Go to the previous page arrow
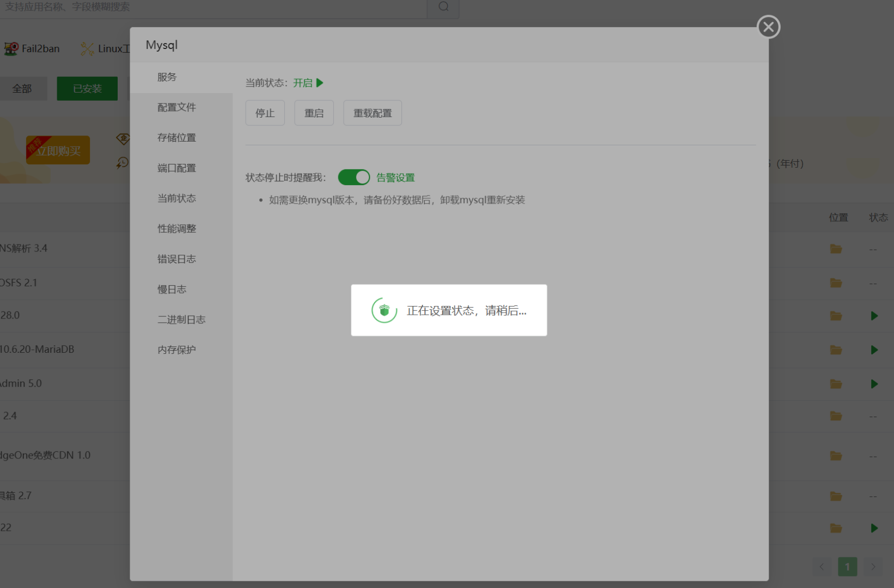The image size is (894, 588). point(822,567)
